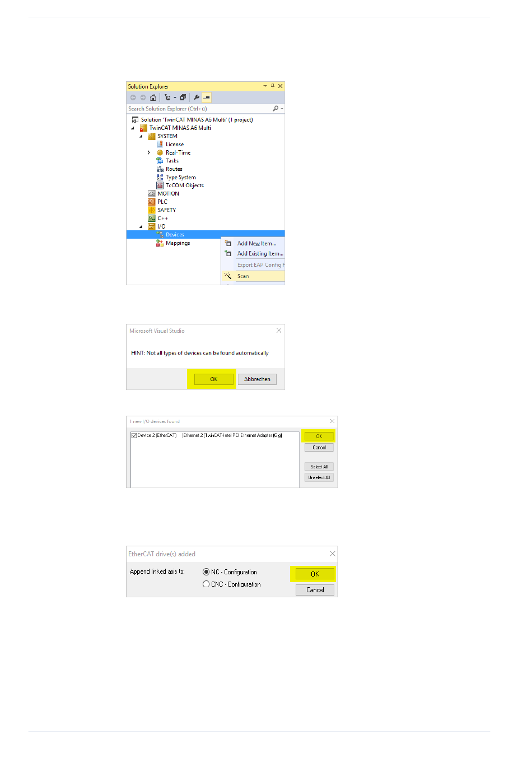Select the License tree item label
The width and height of the screenshot is (532, 762).
tap(175, 145)
